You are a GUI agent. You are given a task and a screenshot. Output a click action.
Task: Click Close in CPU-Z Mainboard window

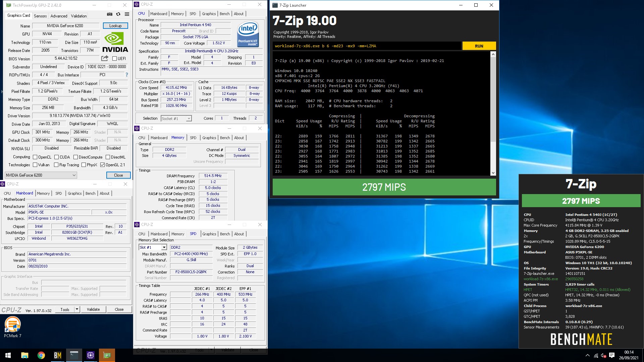(x=119, y=309)
